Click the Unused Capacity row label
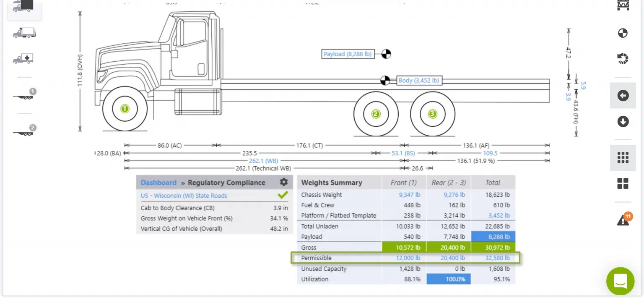This screenshot has width=644, height=298. 324,269
